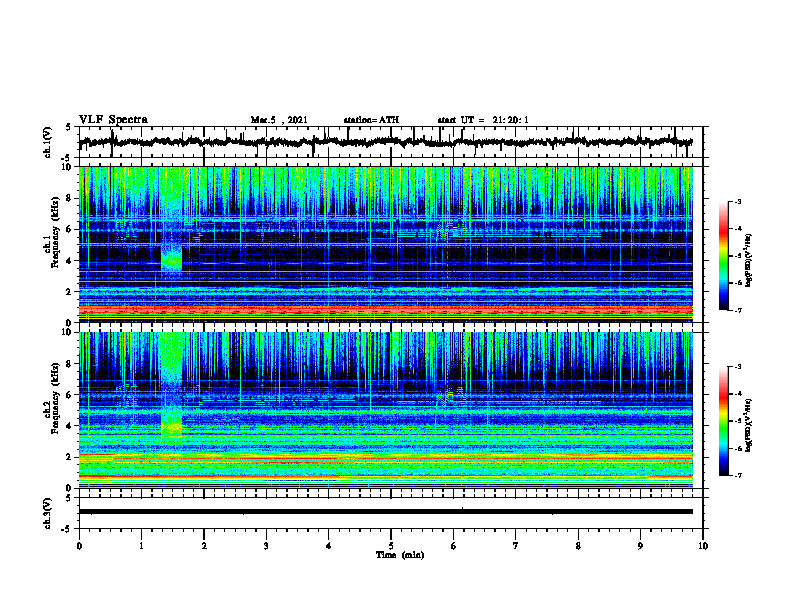
Task: Click time axis tick label "9"
Action: point(640,546)
